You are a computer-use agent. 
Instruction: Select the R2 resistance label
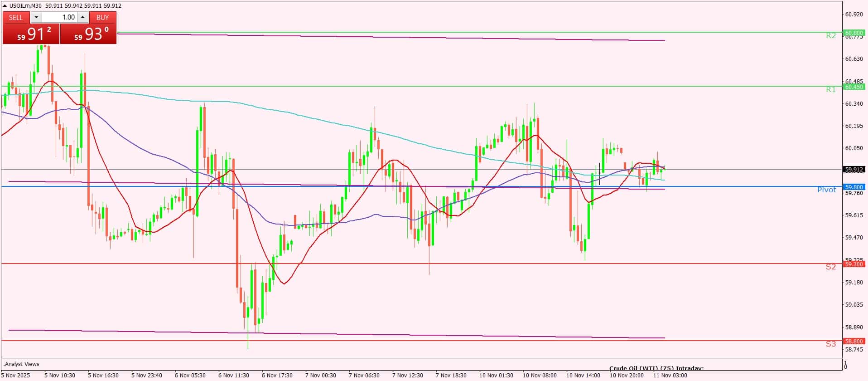(x=831, y=35)
